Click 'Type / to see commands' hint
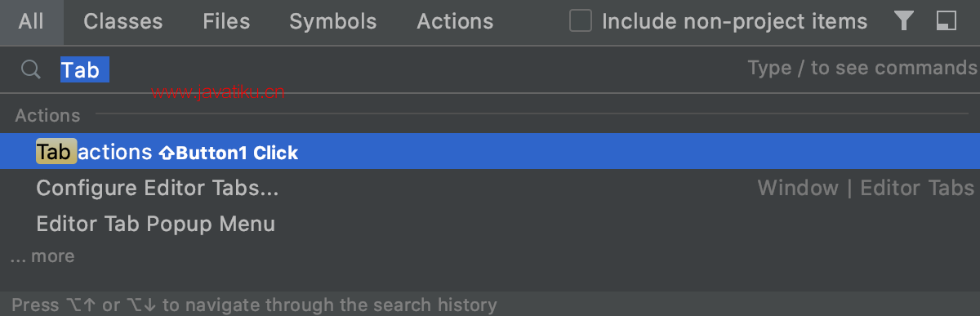The height and width of the screenshot is (316, 980). 862,69
